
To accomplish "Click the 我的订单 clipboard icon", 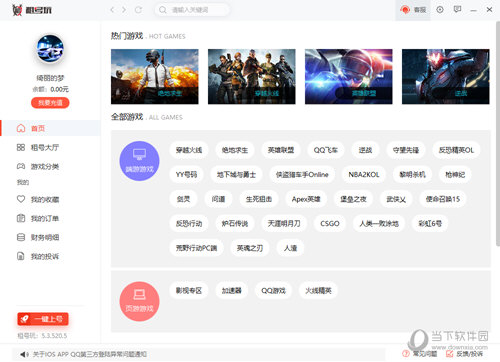I will tap(21, 218).
